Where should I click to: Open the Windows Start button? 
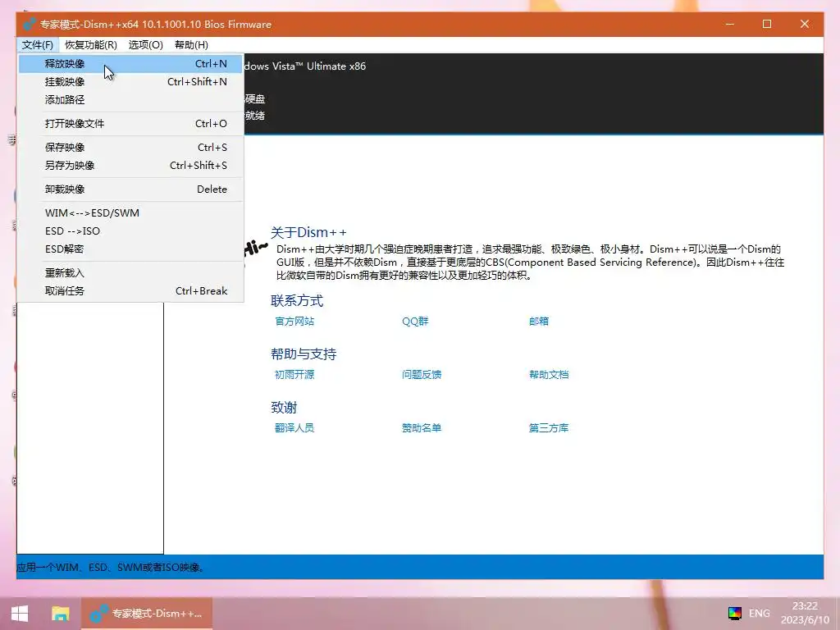click(20, 614)
